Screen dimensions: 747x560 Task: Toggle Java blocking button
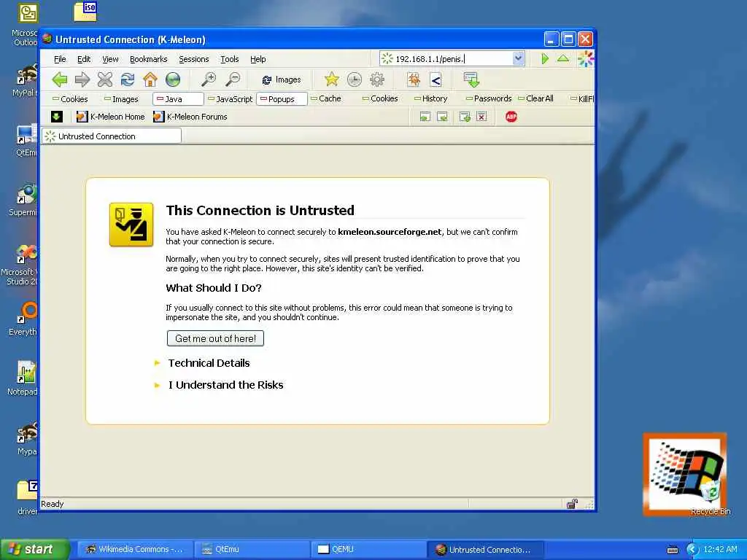pyautogui.click(x=178, y=99)
